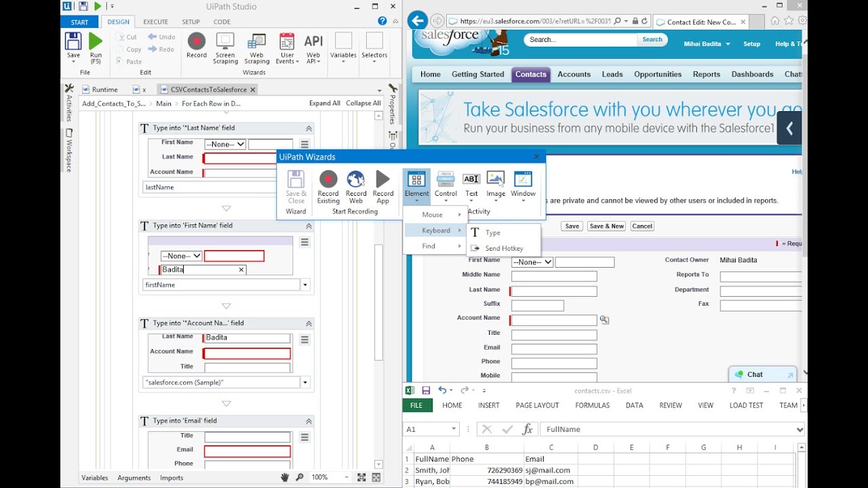
Task: Open the User Events dropdown
Action: [288, 48]
